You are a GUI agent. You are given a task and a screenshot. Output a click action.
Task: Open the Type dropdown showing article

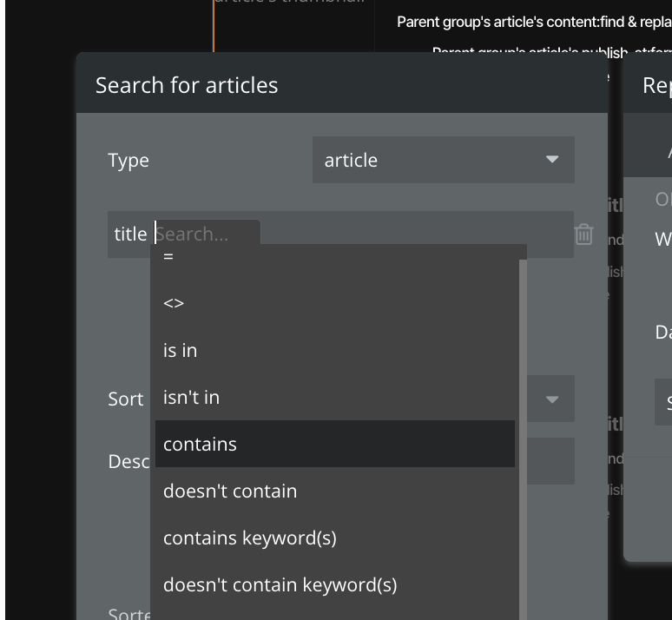tap(443, 160)
